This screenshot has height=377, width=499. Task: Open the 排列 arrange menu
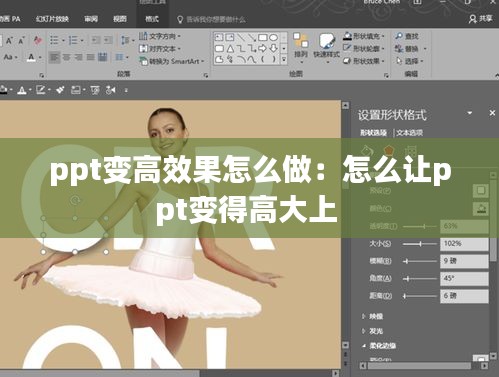pos(301,48)
